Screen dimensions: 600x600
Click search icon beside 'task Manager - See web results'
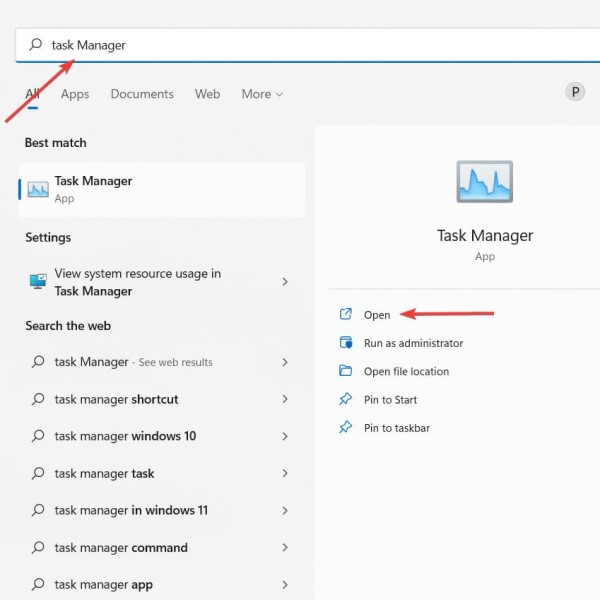tap(38, 362)
